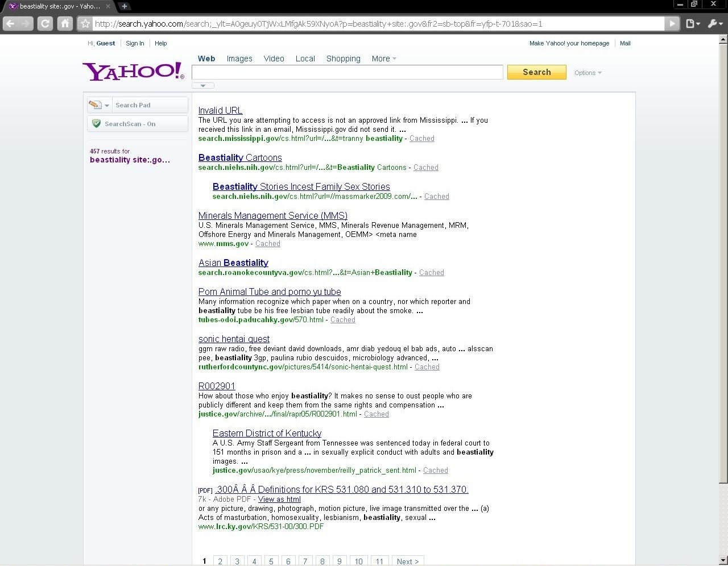Go to results page 2

tap(220, 561)
